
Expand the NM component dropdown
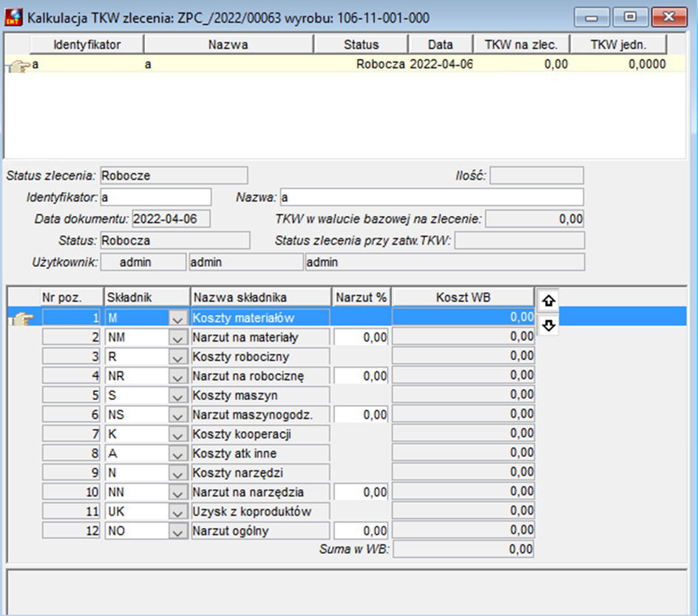178,338
